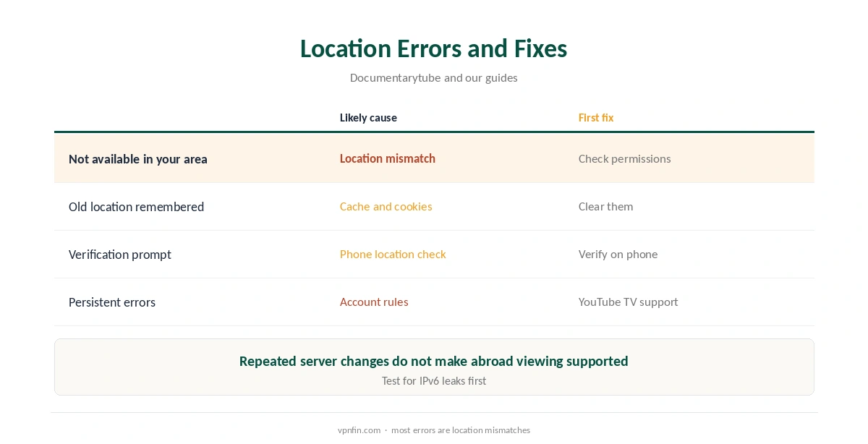This screenshot has width=868, height=444.
Task: Click 'most errors are location mismatches' footer text
Action: (x=461, y=430)
